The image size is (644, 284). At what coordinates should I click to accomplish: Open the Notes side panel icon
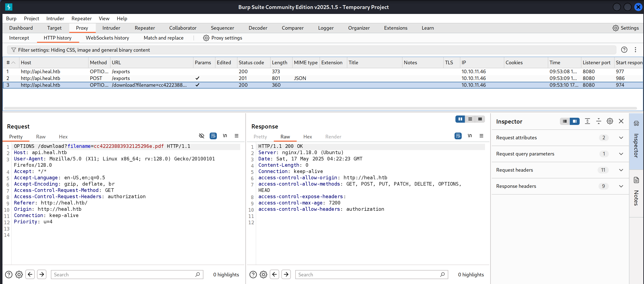pyautogui.click(x=636, y=180)
